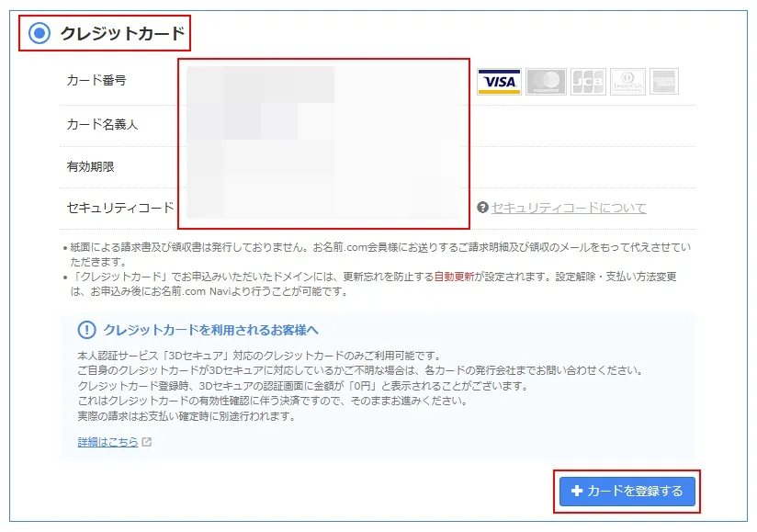
Task: Click the カード番号 label
Action: (x=96, y=80)
